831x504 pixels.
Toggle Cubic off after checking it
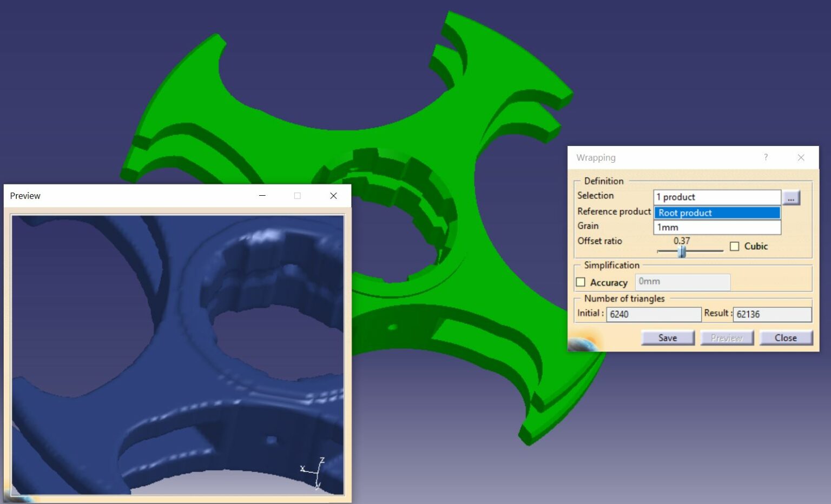tap(734, 246)
